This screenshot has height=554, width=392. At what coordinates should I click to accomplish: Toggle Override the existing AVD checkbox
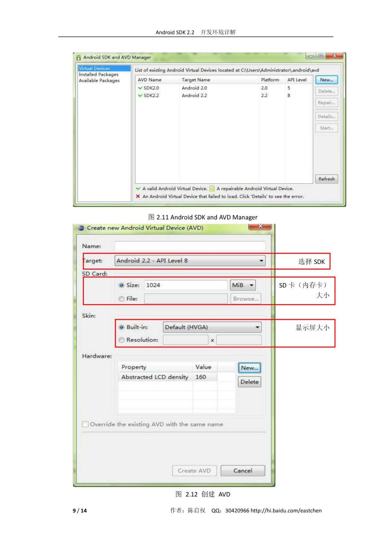[85, 424]
